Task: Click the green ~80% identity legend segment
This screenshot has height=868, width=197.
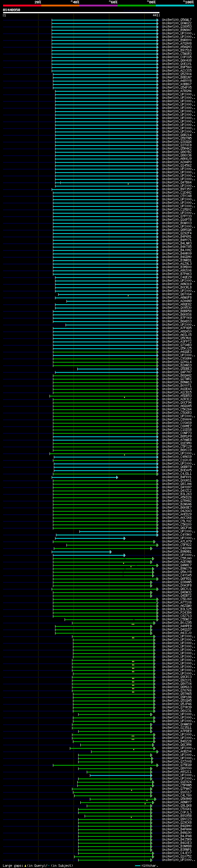Action: (137, 6)
